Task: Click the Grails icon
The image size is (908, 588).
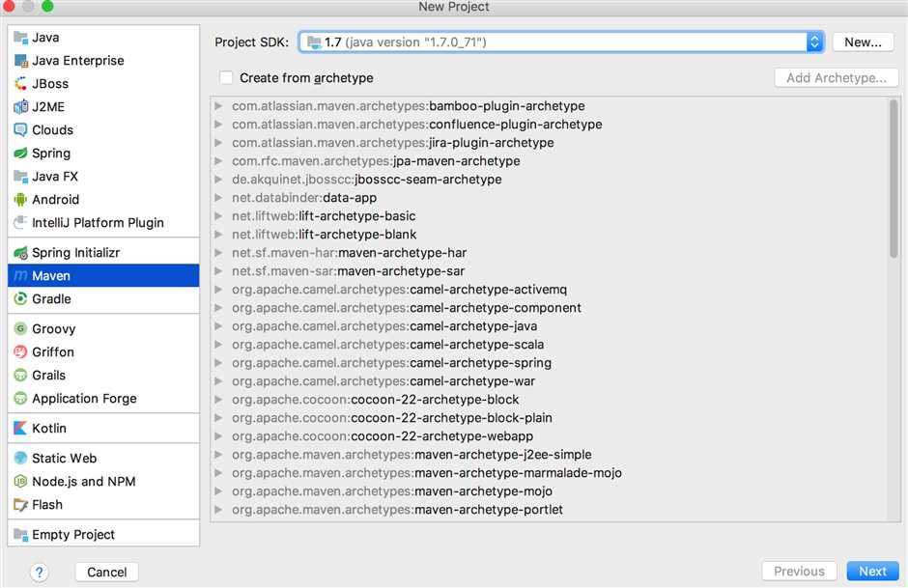Action: pyautogui.click(x=20, y=375)
